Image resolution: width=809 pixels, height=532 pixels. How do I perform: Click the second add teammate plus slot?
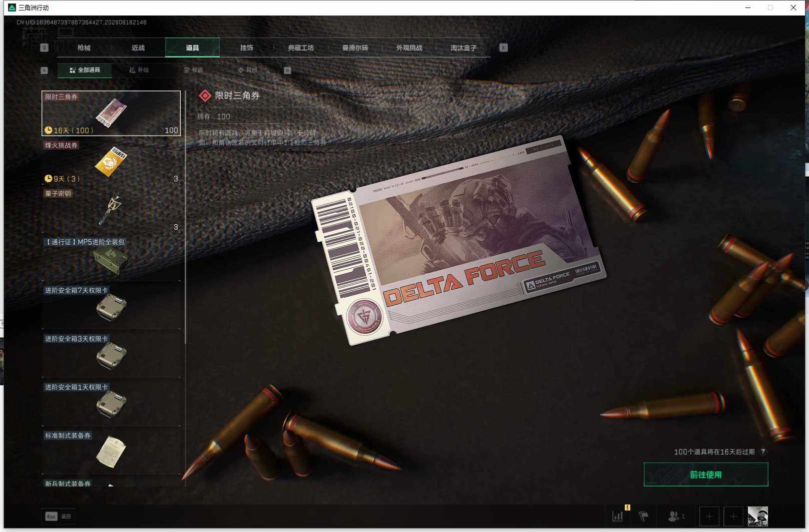point(733,516)
